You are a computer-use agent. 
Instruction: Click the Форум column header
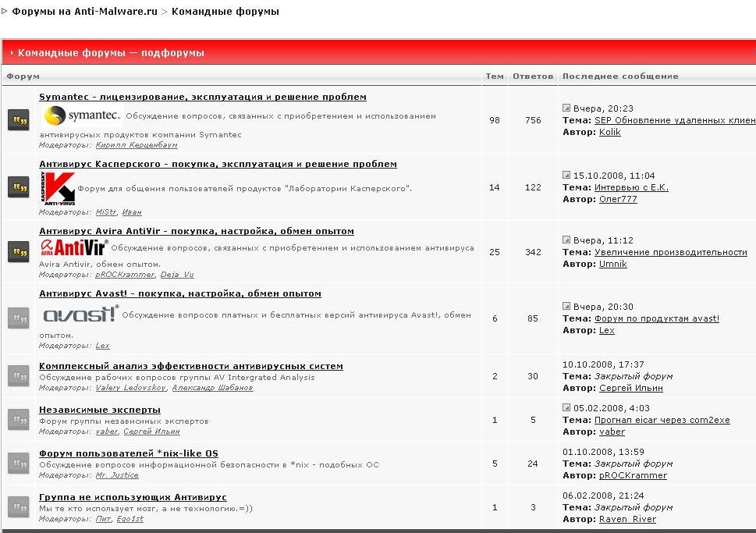[23, 76]
